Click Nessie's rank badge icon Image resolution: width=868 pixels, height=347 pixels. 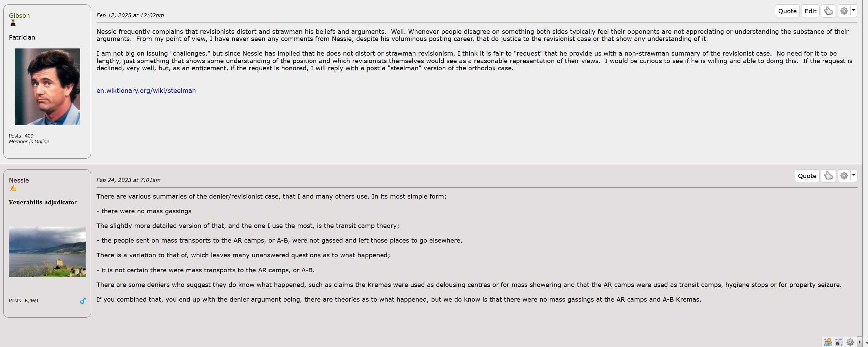(13, 188)
